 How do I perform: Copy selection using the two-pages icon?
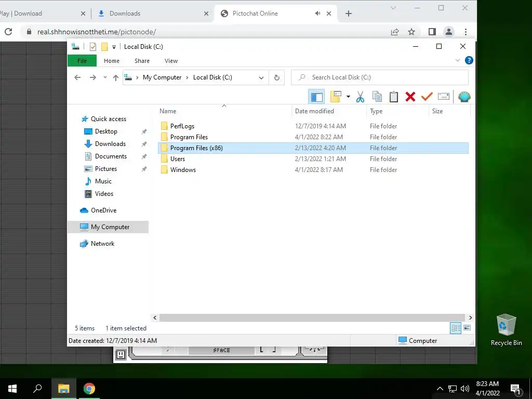click(x=377, y=97)
